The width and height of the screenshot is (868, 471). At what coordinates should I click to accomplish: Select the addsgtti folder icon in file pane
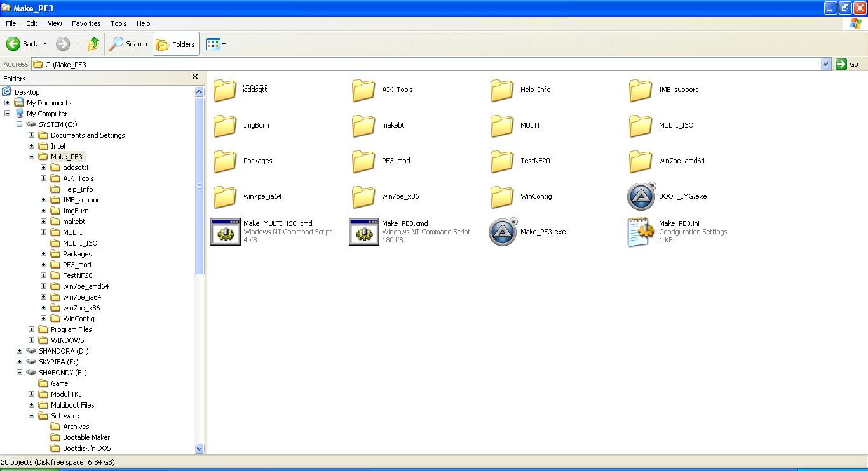pyautogui.click(x=226, y=90)
